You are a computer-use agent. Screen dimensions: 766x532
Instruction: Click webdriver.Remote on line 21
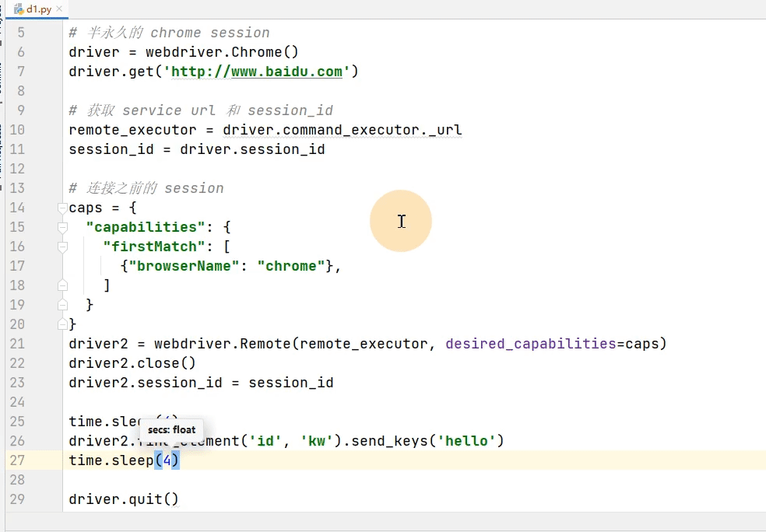point(223,344)
